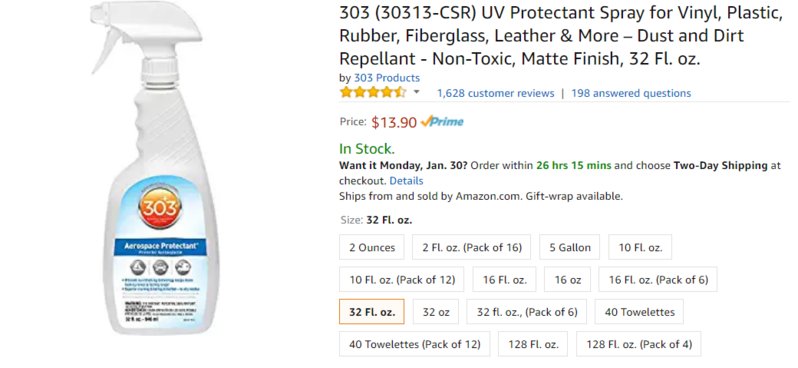Image resolution: width=798 pixels, height=368 pixels.
Task: Select the highlighted 32 Fl. oz. size
Action: click(x=372, y=312)
